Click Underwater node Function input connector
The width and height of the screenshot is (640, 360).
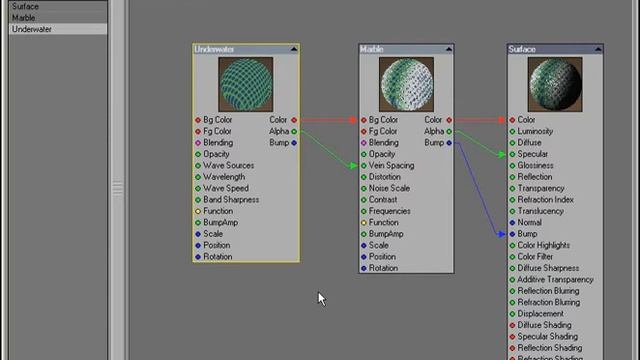point(198,211)
